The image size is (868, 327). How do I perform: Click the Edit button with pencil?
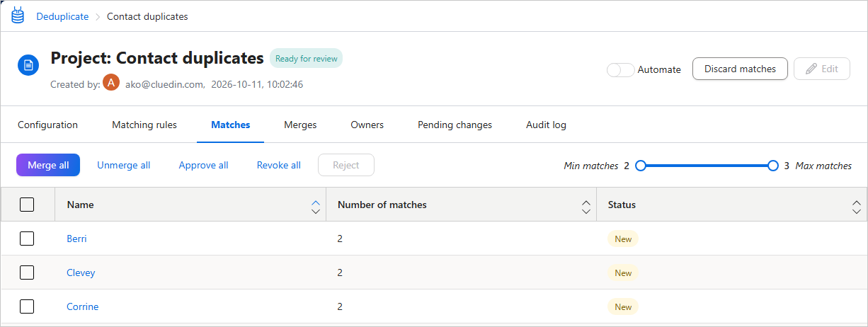point(822,69)
